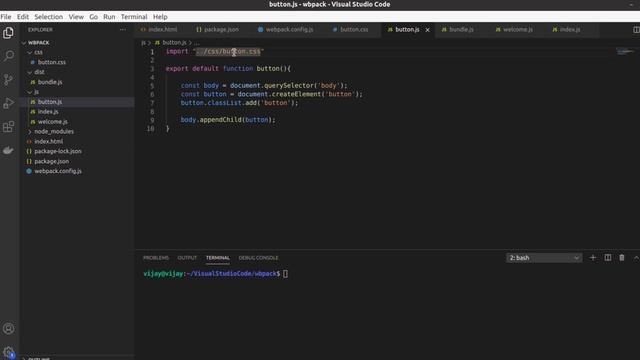Click the 'export default function button()' line
640x360 pixels.
coord(228,69)
